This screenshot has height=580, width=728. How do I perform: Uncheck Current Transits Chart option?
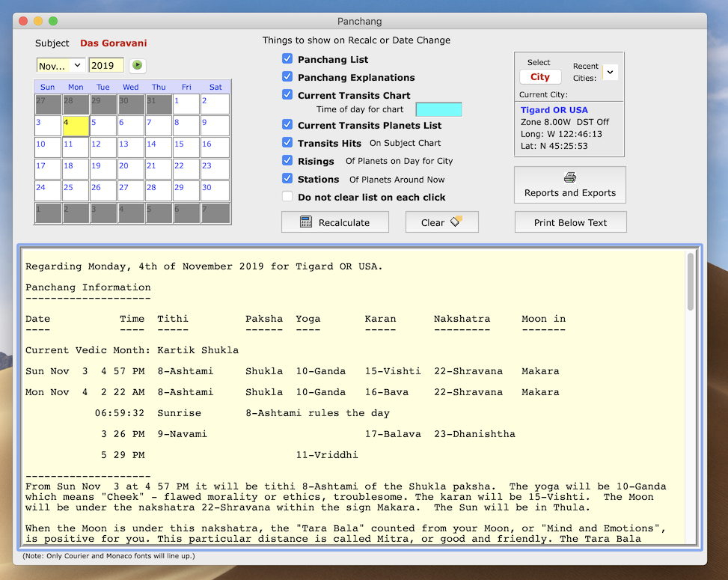pos(287,95)
